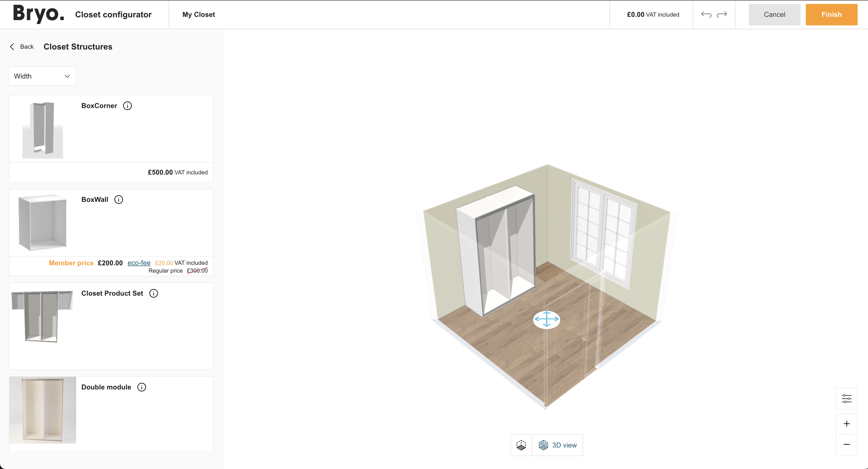Open Closet Product Set info icon
The width and height of the screenshot is (868, 469).
pyautogui.click(x=154, y=294)
